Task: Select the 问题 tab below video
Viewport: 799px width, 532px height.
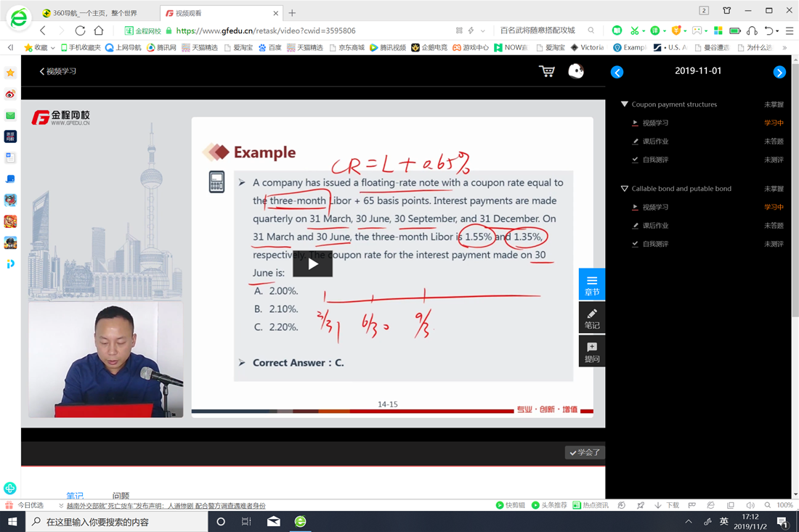Action: [121, 496]
